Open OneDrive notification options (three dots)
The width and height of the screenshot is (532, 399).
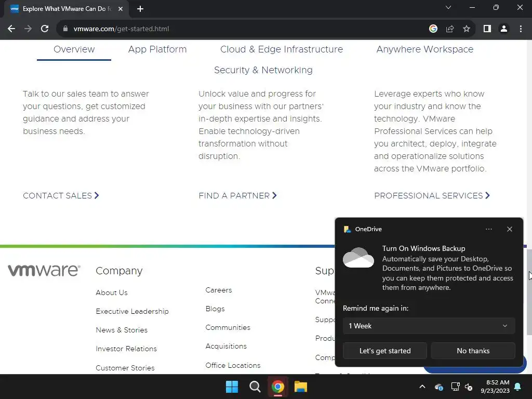tap(488, 229)
